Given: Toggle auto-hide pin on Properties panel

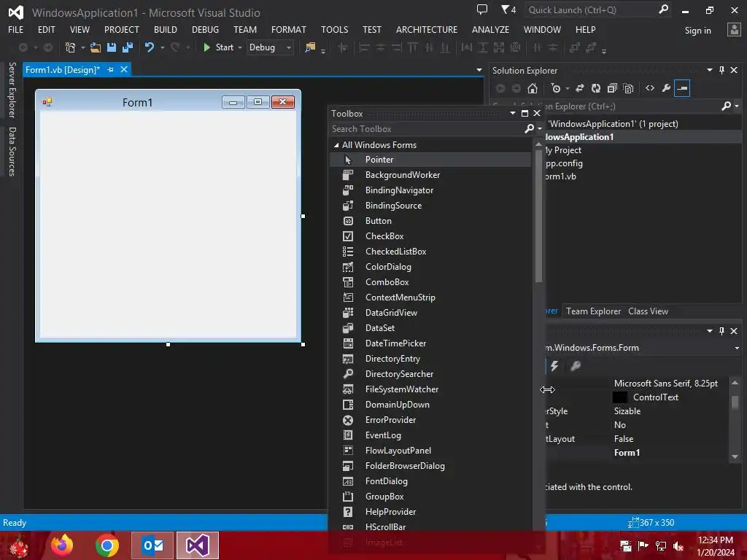Looking at the screenshot, I should coord(721,330).
